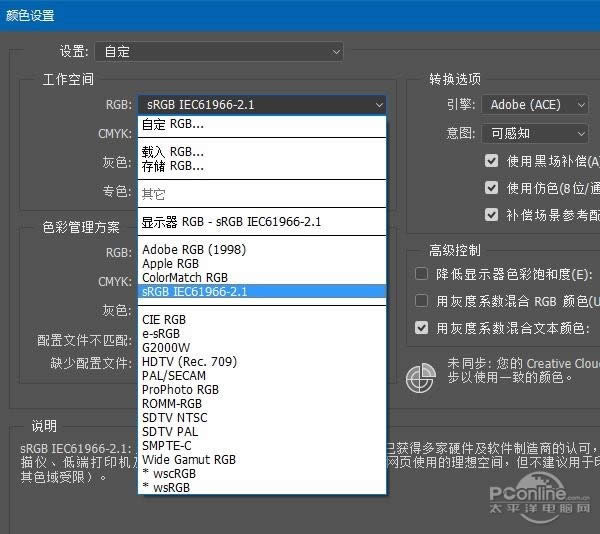Viewport: 600px width, 534px height.
Task: Enable 降低显示器色彩饱和度 checkbox
Action: point(421,273)
